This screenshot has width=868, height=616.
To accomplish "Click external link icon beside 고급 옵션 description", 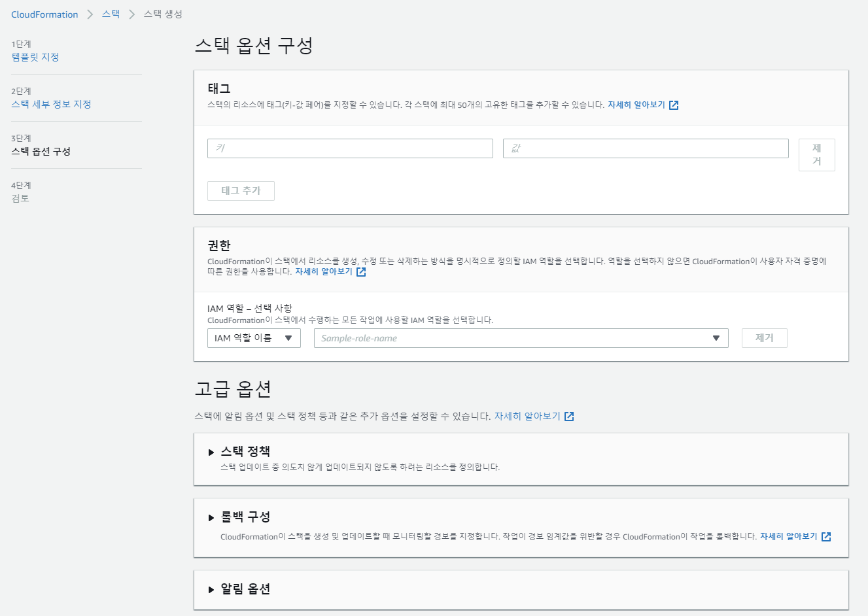I will [x=569, y=417].
